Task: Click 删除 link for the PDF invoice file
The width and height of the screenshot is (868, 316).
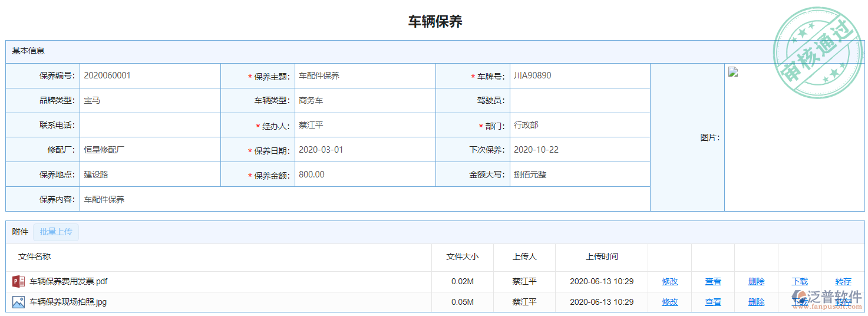Action: point(756,282)
